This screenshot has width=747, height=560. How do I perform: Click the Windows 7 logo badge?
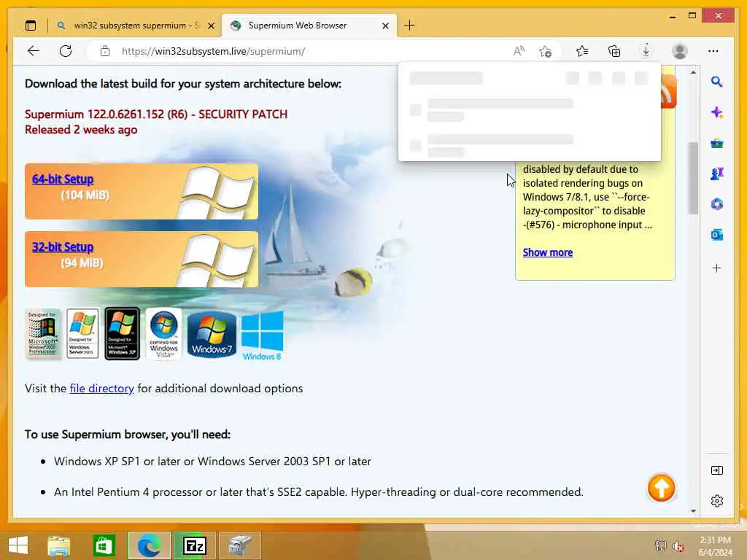point(212,334)
